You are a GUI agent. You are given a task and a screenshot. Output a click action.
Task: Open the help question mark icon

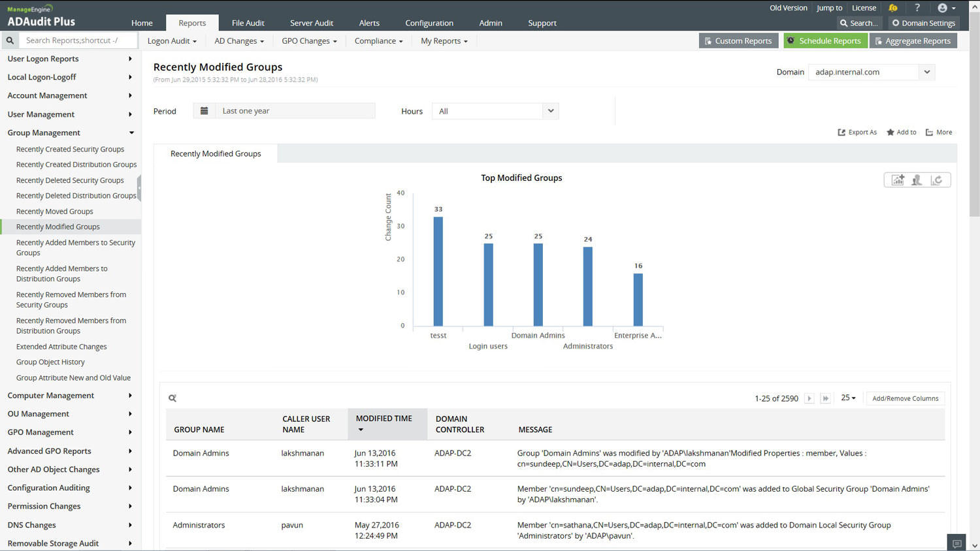pos(917,8)
